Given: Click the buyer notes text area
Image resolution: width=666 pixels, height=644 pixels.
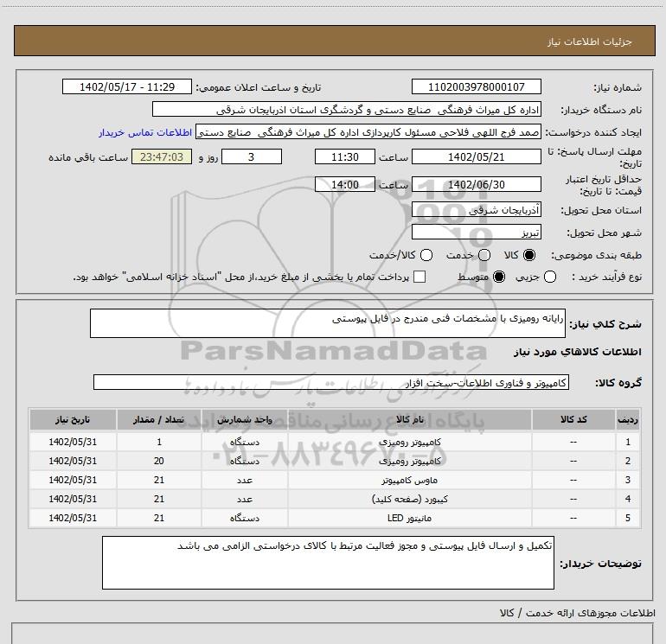Looking at the screenshot, I should point(328,563).
